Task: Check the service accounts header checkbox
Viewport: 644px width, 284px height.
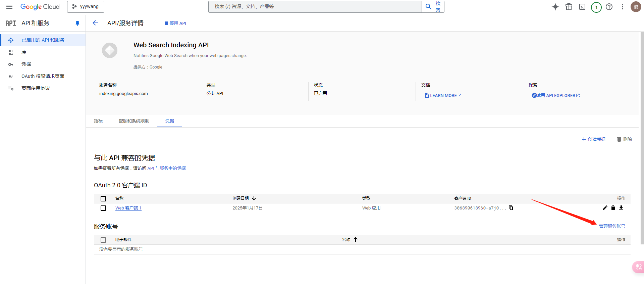Action: pyautogui.click(x=103, y=240)
